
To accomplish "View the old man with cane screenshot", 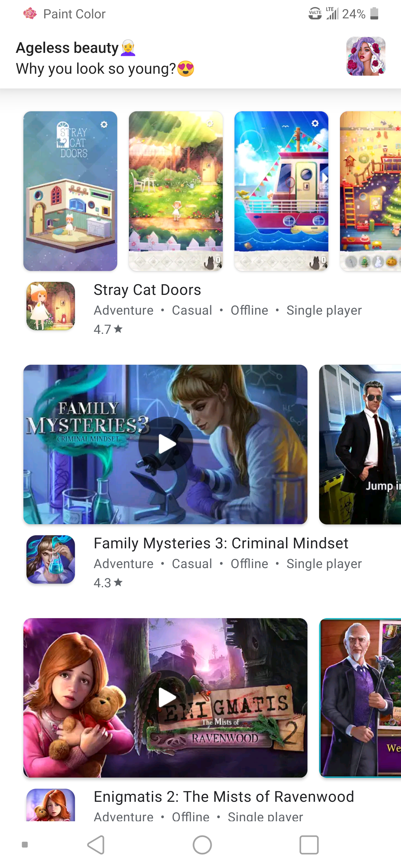I will 360,698.
